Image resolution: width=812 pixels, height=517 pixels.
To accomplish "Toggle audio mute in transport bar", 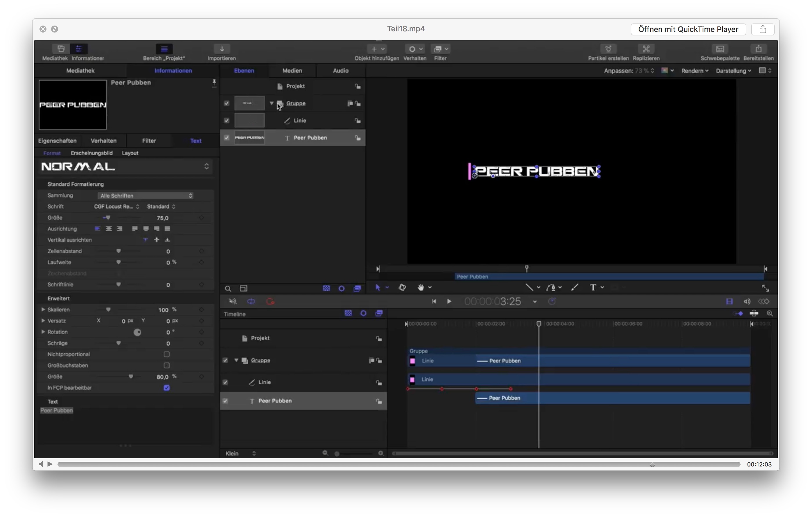I will coord(233,301).
